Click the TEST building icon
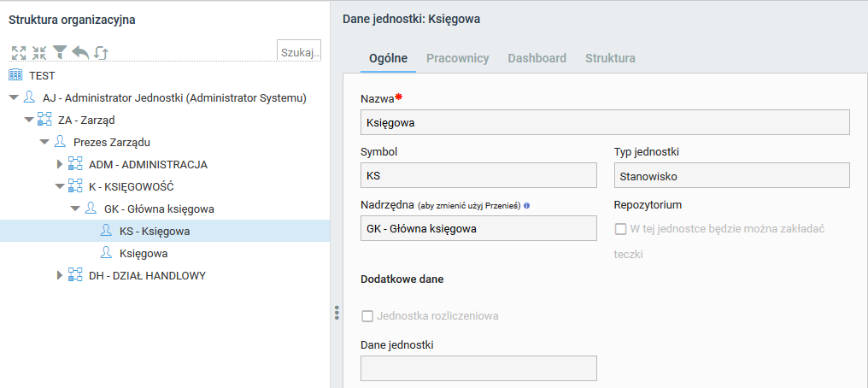 point(16,75)
